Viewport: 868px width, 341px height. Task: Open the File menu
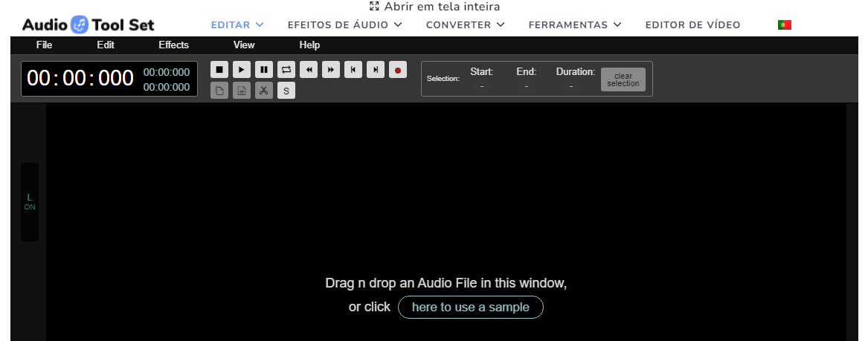(x=45, y=45)
